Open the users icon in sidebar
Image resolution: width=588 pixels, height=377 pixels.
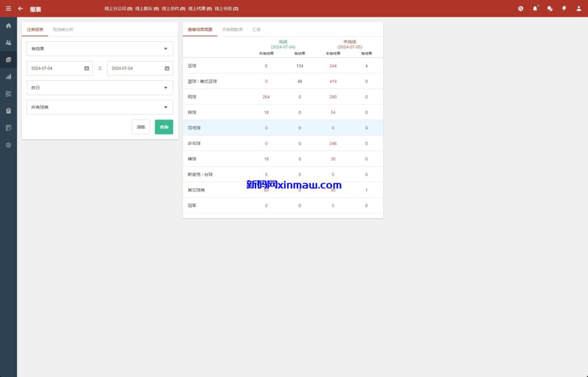click(8, 43)
